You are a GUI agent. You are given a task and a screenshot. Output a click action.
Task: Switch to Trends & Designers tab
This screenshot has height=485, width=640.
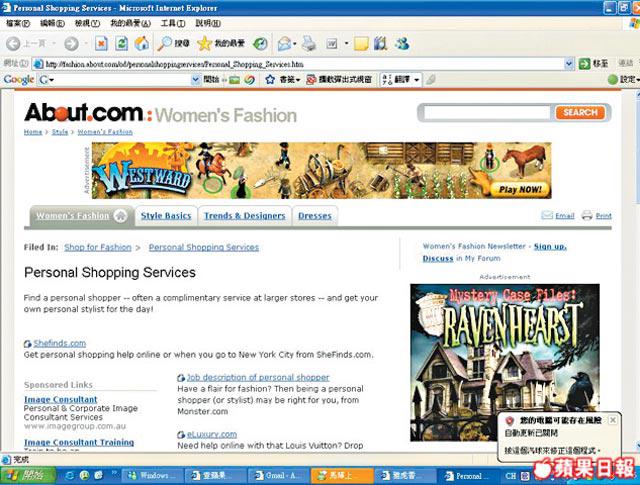tap(244, 216)
